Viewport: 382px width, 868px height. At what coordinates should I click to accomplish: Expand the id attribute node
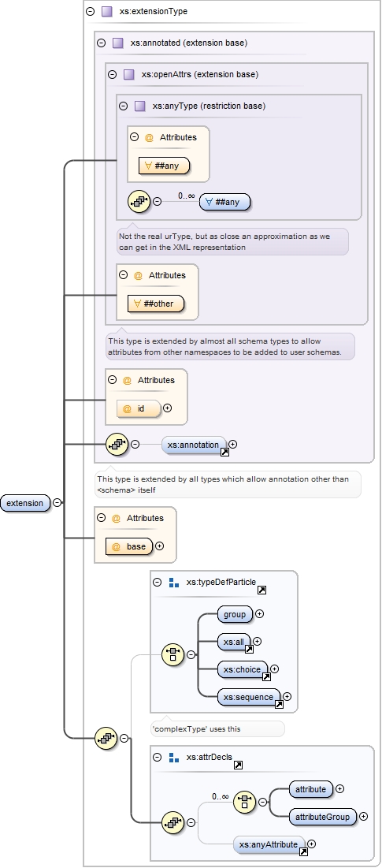[168, 408]
